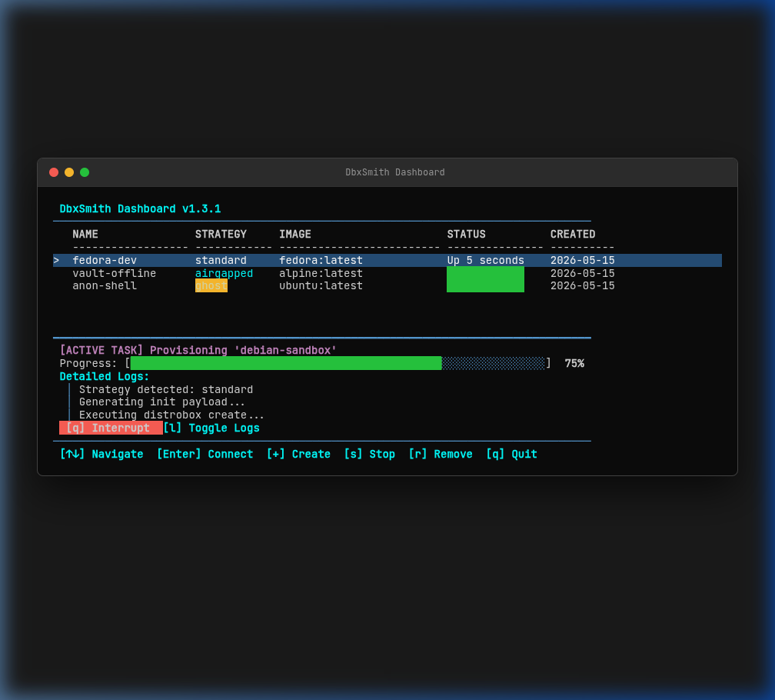Click the ACTIVE TASK provisioning line
Viewport: 775px width, 700px height.
pyautogui.click(x=198, y=350)
